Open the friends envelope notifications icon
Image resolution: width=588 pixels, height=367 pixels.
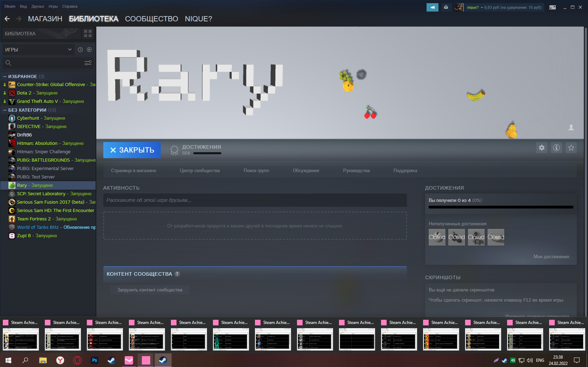click(x=446, y=7)
